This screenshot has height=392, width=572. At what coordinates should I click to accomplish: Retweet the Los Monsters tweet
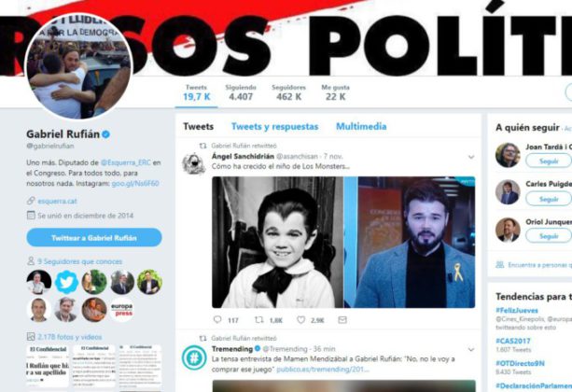pyautogui.click(x=259, y=320)
